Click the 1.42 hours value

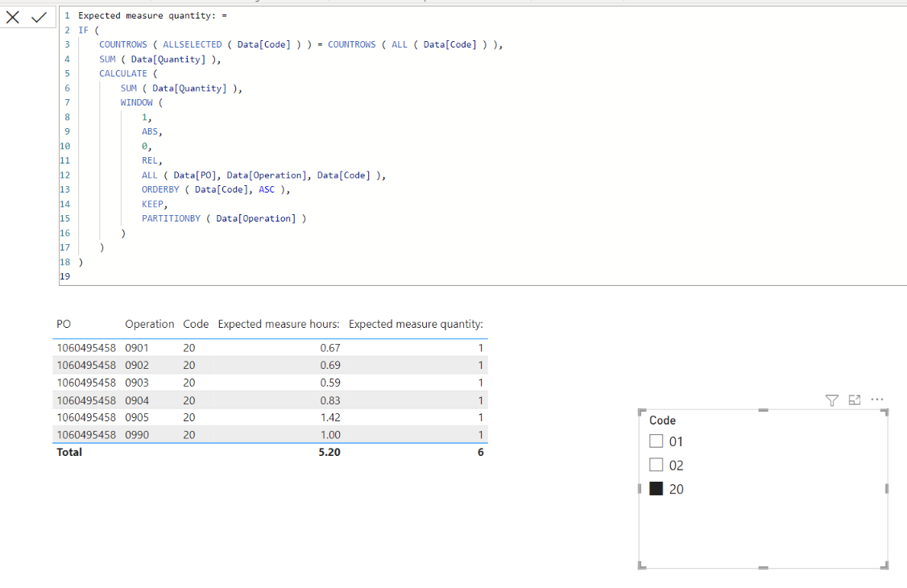[x=330, y=417]
